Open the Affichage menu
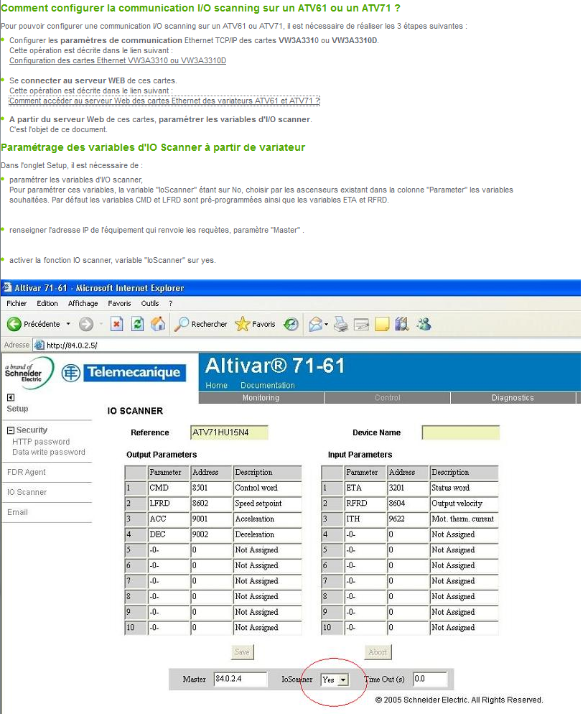 click(83, 304)
